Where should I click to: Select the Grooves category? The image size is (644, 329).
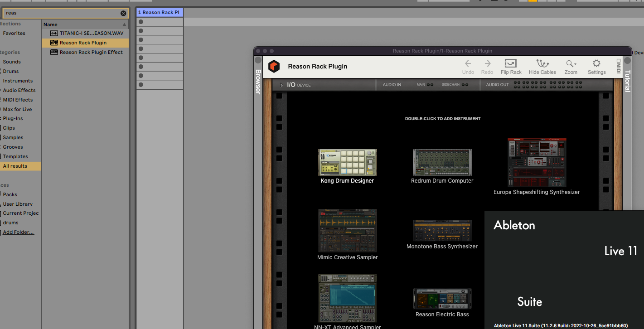13,147
